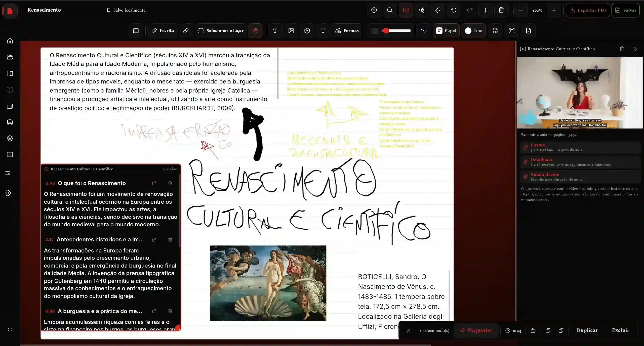Jump to 6:08 timestamp in notes card
The width and height of the screenshot is (644, 346).
[50, 311]
